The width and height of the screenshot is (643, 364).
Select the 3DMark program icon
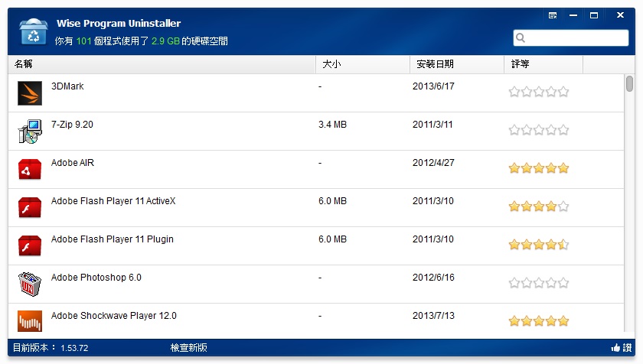[x=30, y=93]
